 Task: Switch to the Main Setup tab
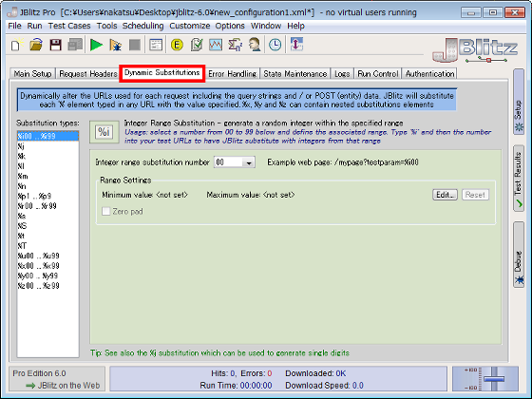click(x=32, y=74)
